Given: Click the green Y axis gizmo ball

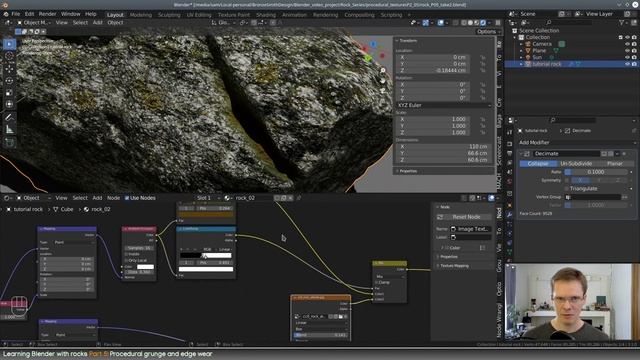Looking at the screenshot, I should 368,59.
